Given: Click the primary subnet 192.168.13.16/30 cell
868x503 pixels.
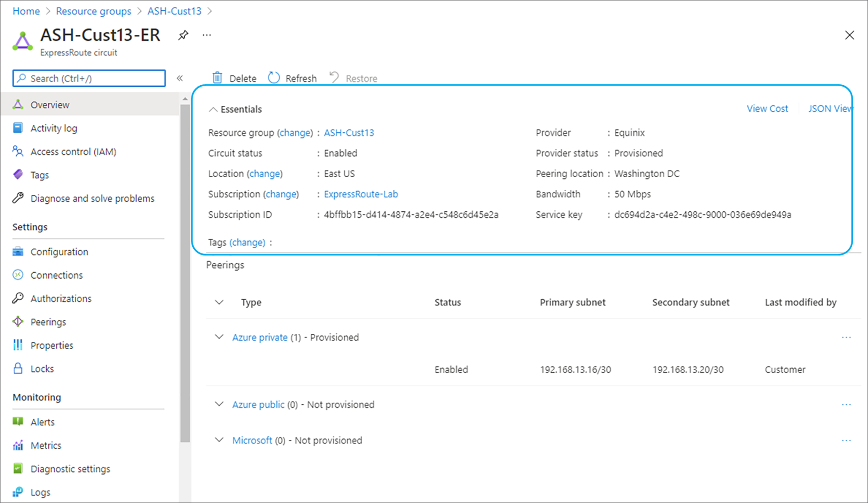Looking at the screenshot, I should (x=576, y=370).
